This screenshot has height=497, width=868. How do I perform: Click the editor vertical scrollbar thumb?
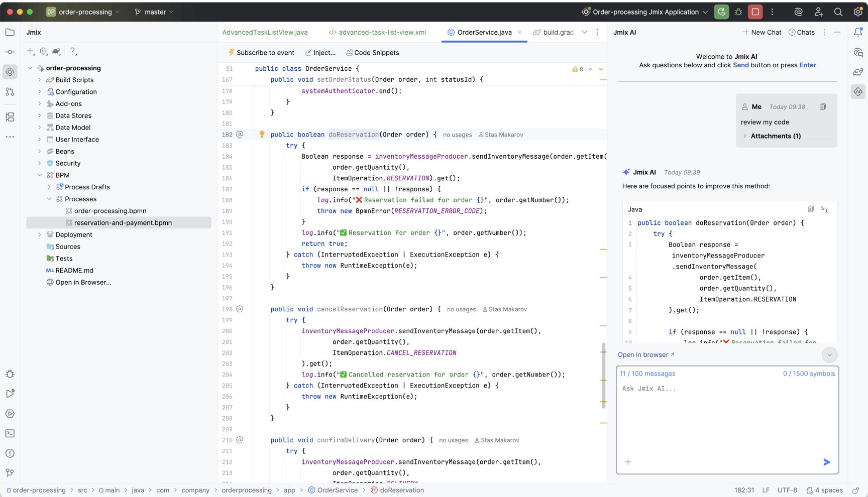pos(603,376)
